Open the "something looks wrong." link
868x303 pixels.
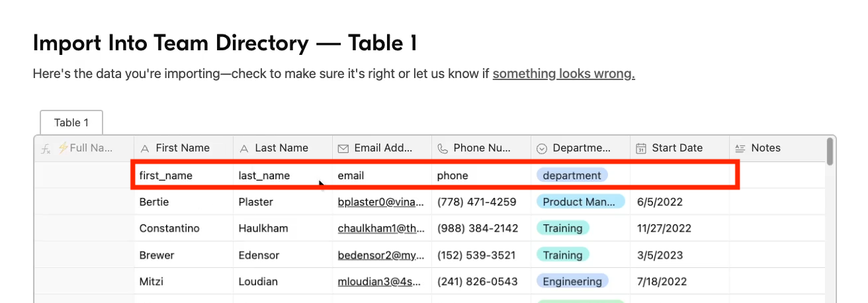tap(564, 73)
